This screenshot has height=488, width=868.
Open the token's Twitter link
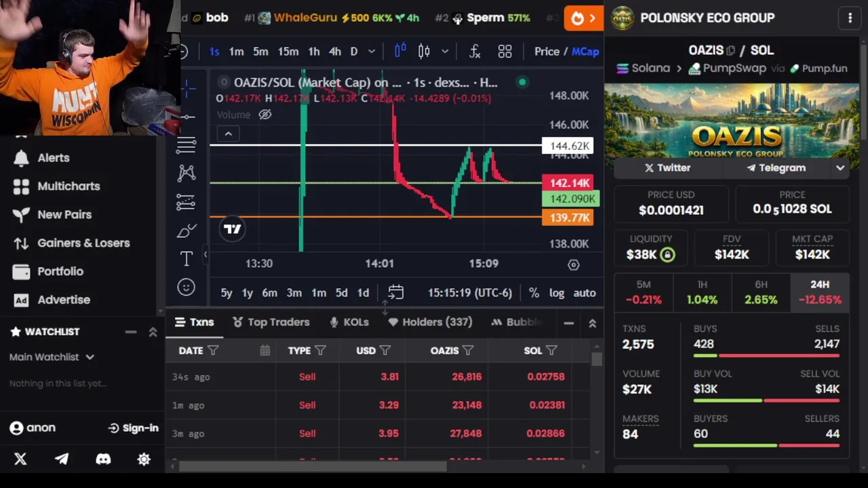pos(667,168)
